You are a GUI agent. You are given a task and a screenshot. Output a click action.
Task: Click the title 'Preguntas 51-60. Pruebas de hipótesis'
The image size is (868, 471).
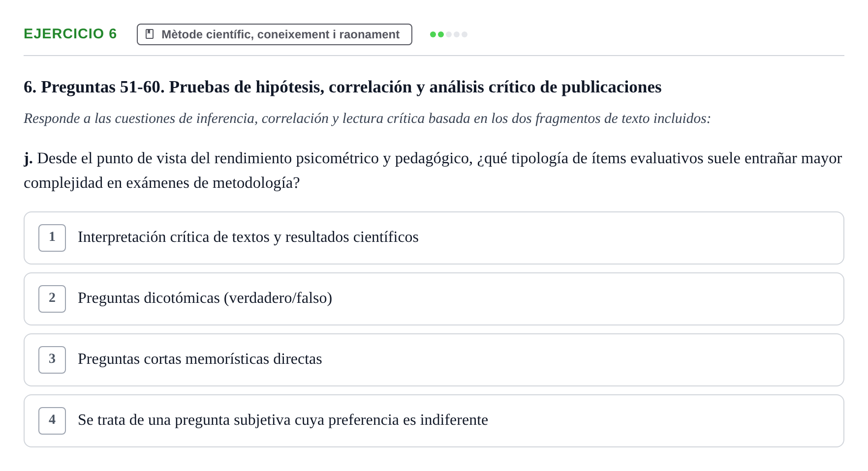342,87
